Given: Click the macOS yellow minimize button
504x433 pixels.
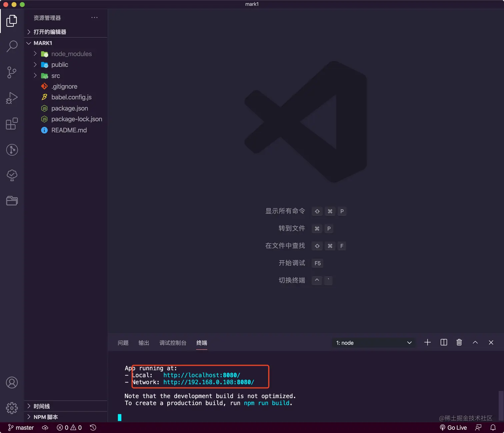Looking at the screenshot, I should [x=14, y=4].
